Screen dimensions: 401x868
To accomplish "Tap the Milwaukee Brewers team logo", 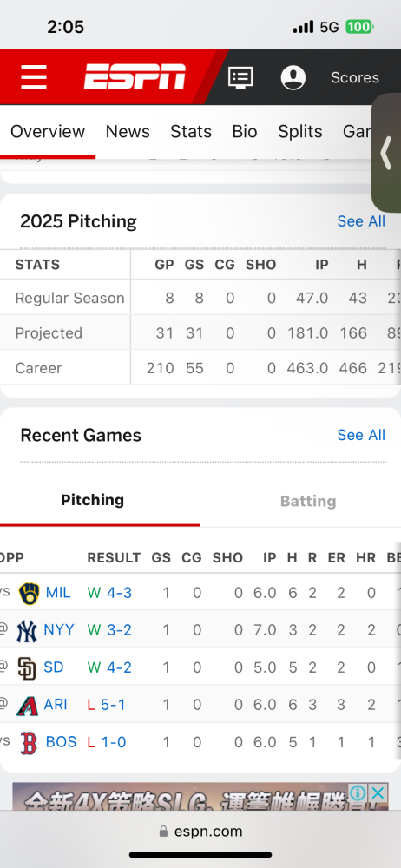I will point(29,594).
